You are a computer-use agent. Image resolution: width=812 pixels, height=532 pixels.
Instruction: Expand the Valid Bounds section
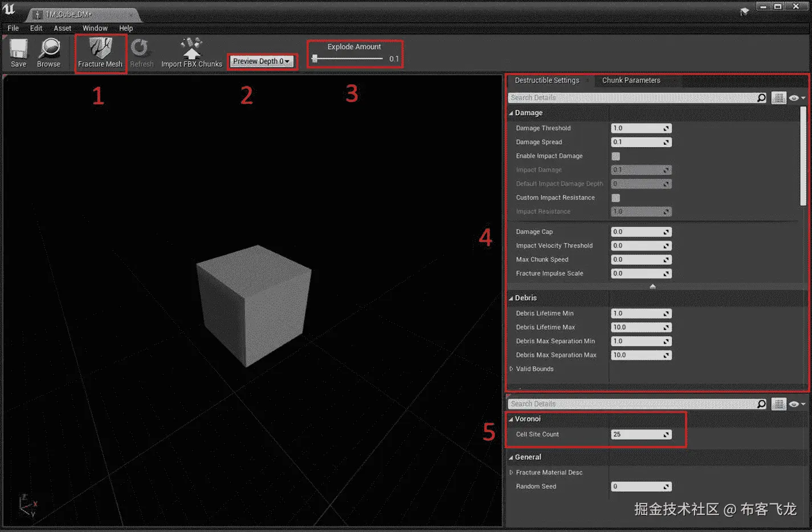point(511,369)
